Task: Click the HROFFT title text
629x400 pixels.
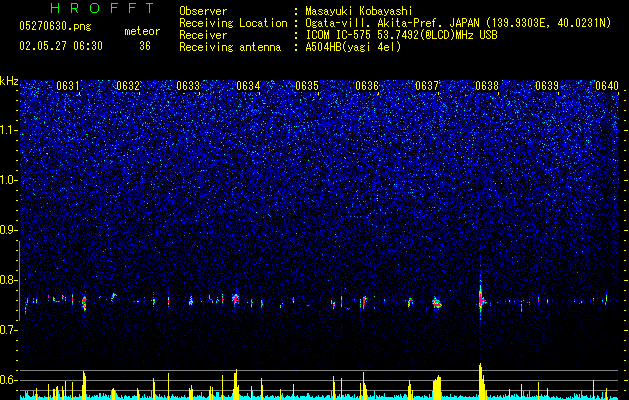Action: tap(102, 8)
